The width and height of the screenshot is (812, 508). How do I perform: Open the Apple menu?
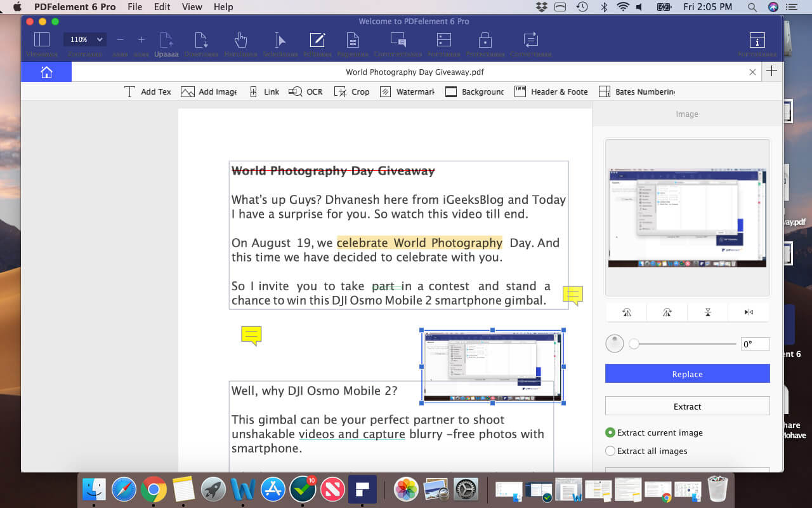17,7
